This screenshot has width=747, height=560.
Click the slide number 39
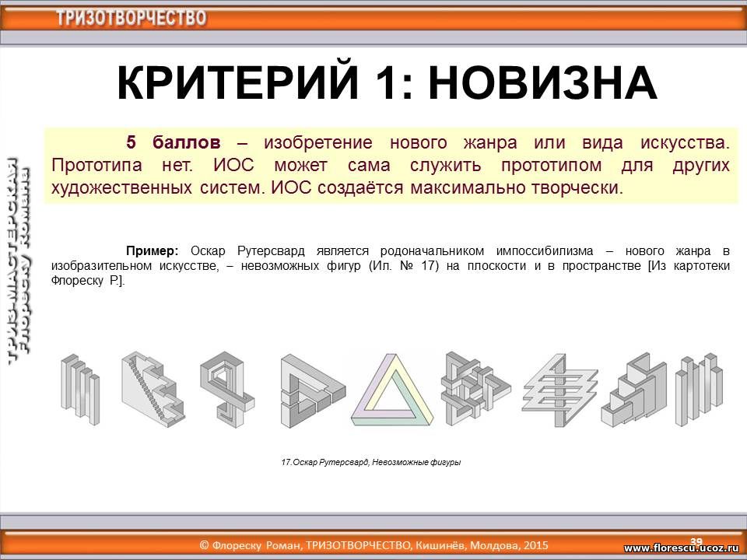coord(696,541)
